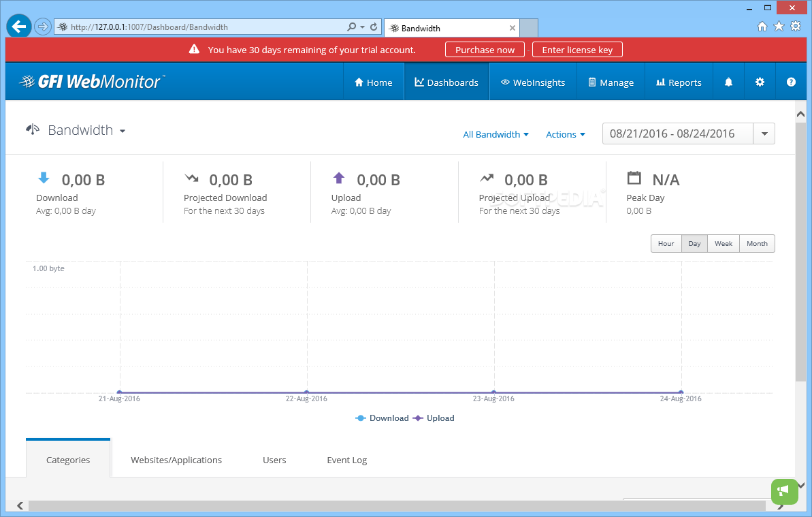Click the browser forward arrow

pyautogui.click(x=43, y=27)
